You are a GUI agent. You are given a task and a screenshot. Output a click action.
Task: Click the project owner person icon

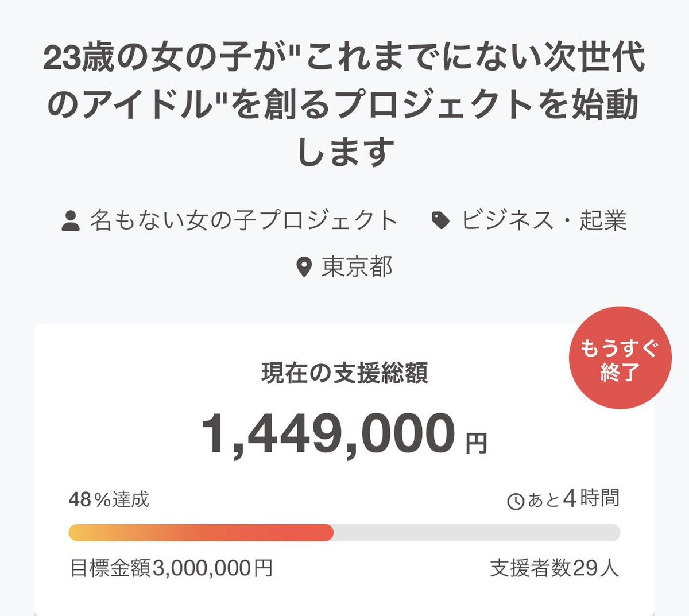pyautogui.click(x=70, y=220)
